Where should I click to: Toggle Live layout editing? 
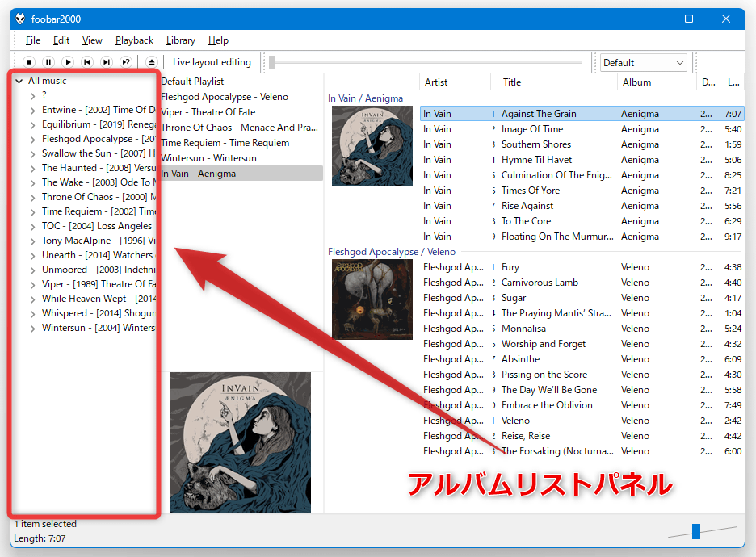[212, 62]
